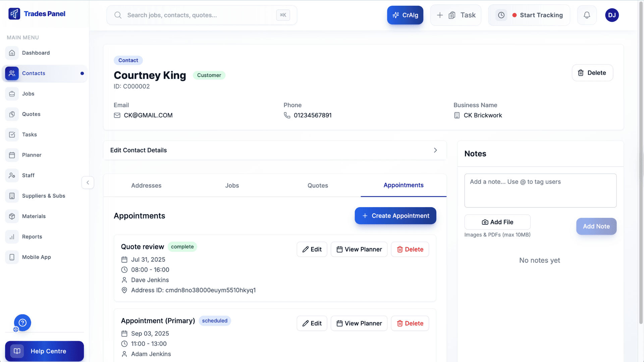Open the Materials section
Image resolution: width=644 pixels, height=362 pixels.
pos(34,216)
